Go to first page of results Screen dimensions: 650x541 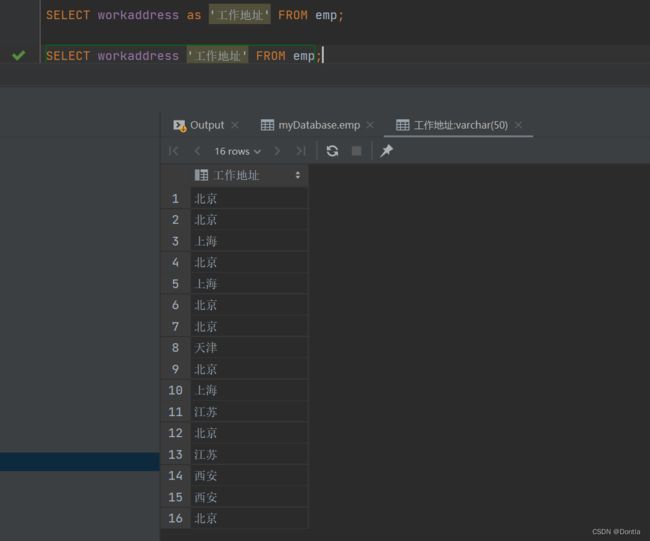[x=174, y=151]
